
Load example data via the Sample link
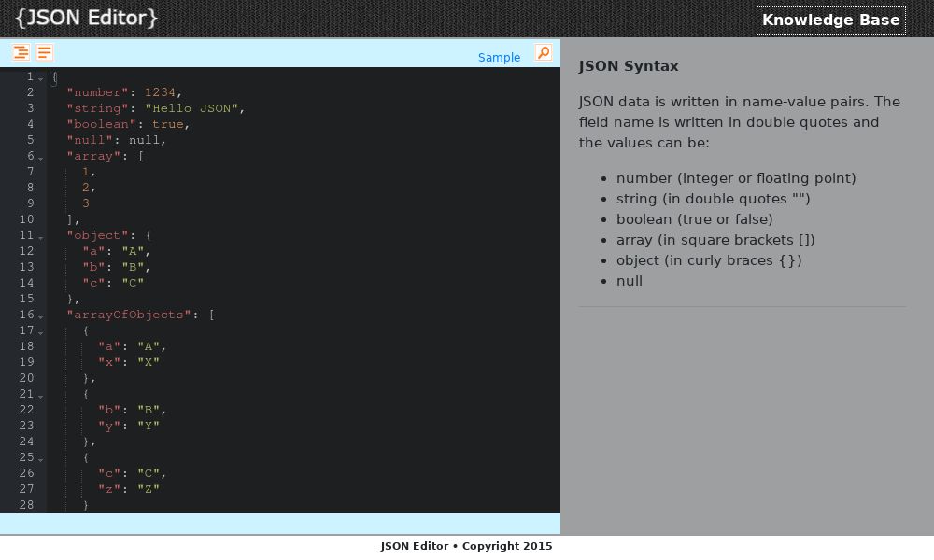point(499,58)
